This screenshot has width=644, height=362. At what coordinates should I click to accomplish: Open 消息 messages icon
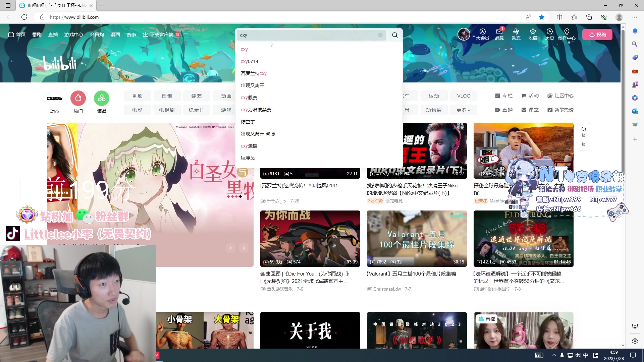point(499,35)
